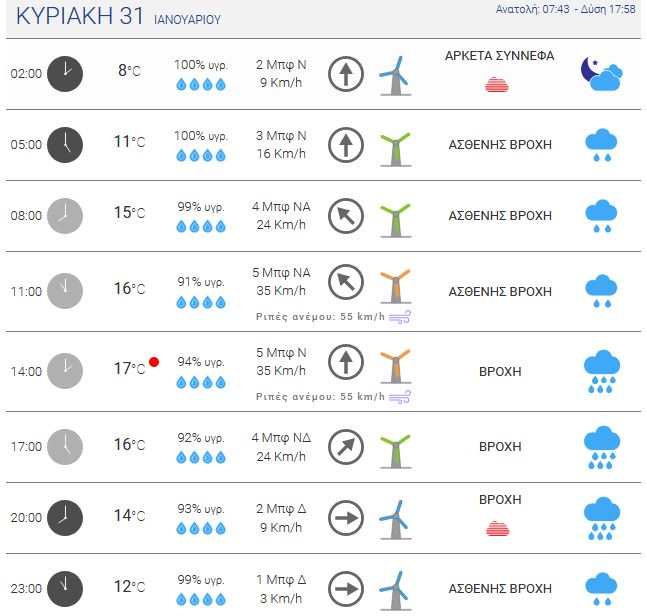Click the northeast-pointing wind arrow at 17:00
The width and height of the screenshot is (647, 616).
[346, 447]
